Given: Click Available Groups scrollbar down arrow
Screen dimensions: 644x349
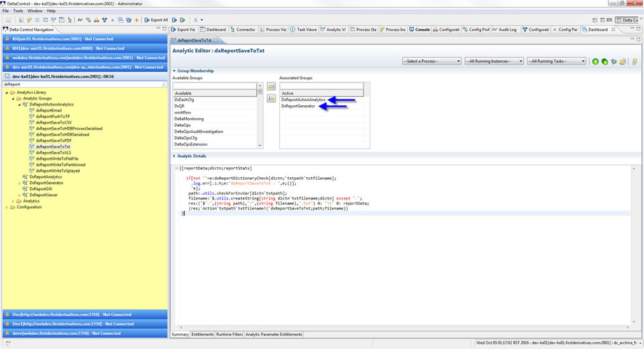Looking at the screenshot, I should (x=260, y=146).
